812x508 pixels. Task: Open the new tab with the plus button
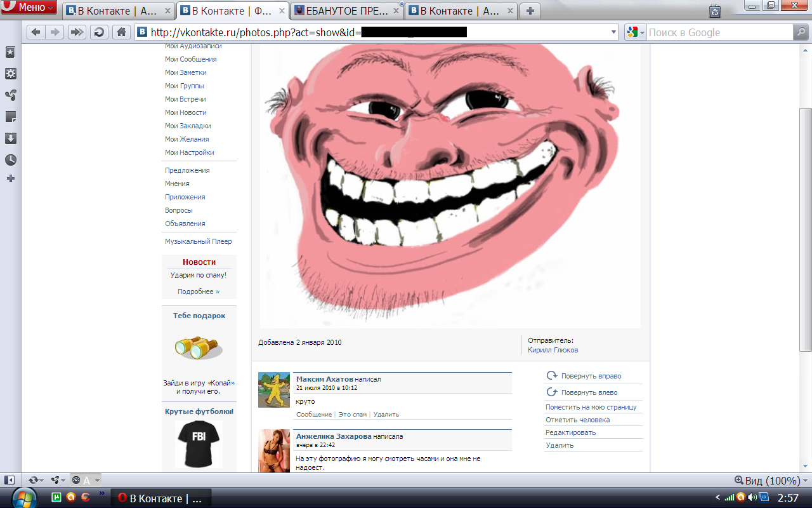pos(530,11)
